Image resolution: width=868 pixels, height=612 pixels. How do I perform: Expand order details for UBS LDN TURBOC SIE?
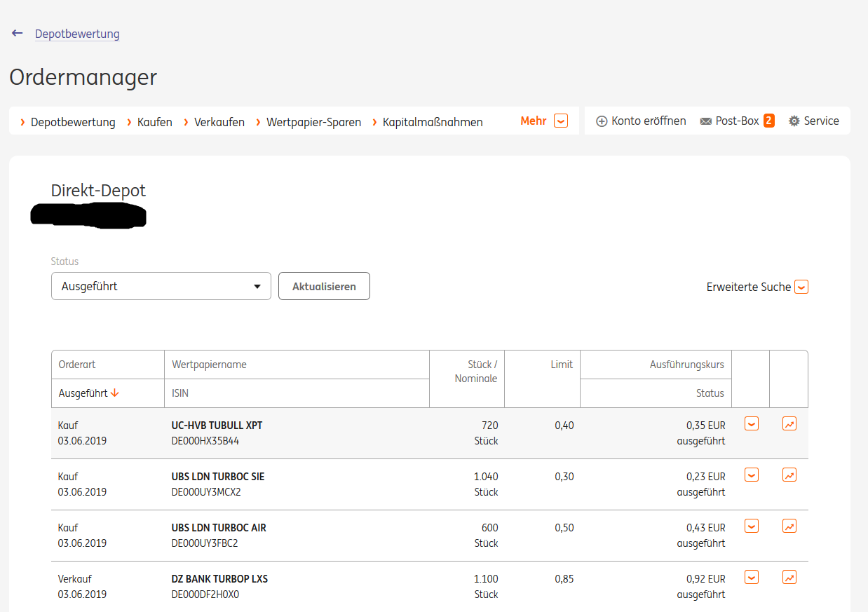click(752, 475)
